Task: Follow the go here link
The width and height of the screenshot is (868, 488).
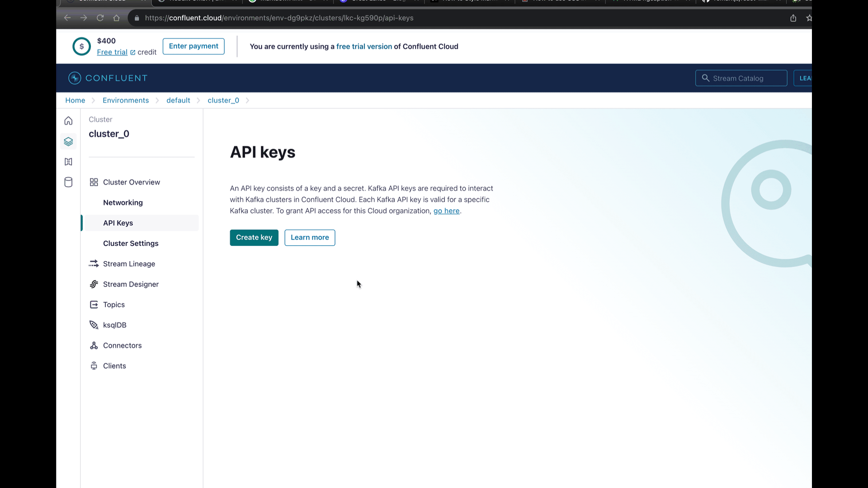Action: (x=446, y=211)
